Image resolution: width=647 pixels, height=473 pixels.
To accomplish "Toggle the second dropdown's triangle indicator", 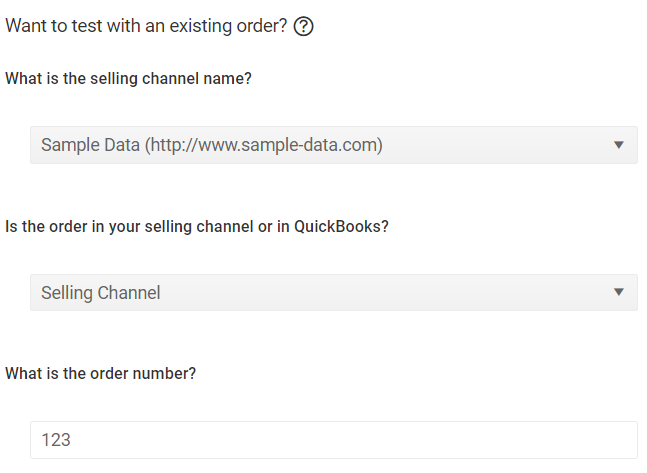I will (x=618, y=293).
